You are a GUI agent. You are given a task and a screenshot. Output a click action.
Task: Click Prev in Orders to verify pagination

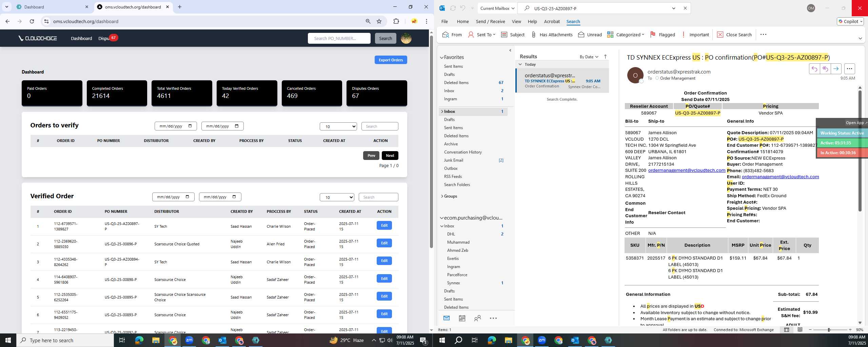(x=371, y=156)
